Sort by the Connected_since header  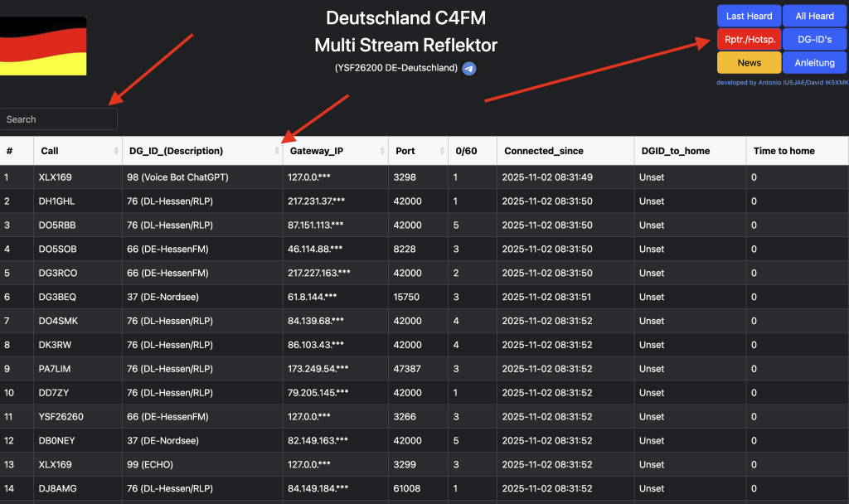coord(544,151)
